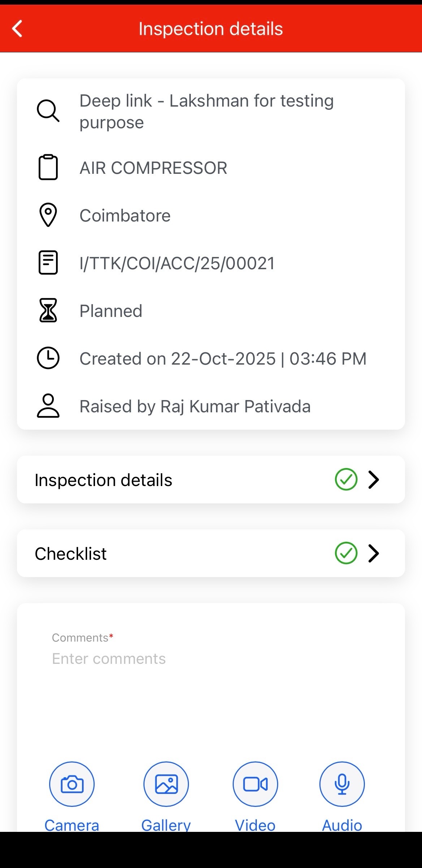Tap the magnifier icon beside Deep link title
The height and width of the screenshot is (868, 422).
48,111
